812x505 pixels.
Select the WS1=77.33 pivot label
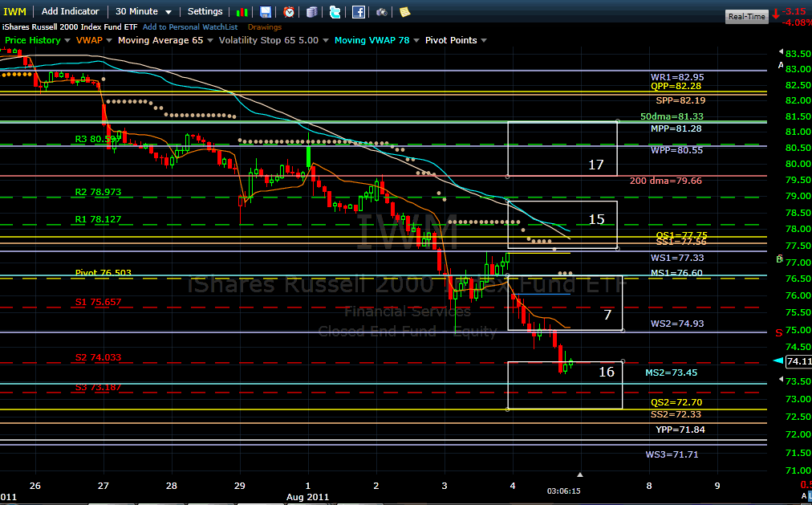[x=677, y=258]
